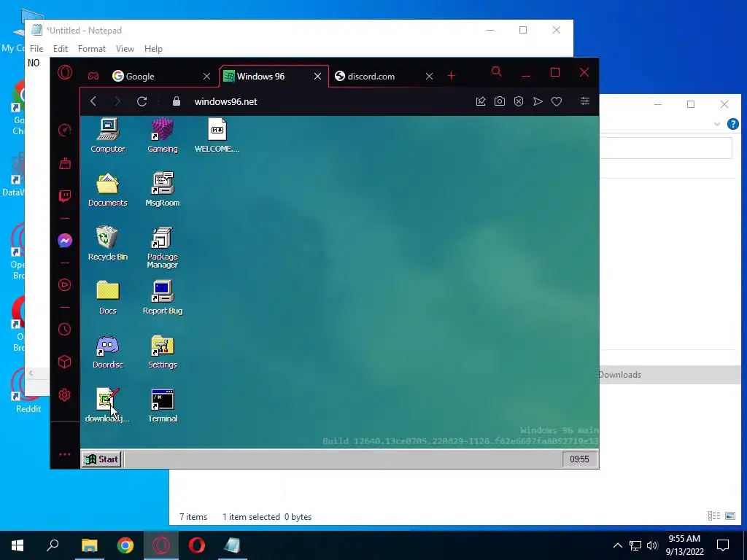Open the WELCOME markdown file icon
The image size is (747, 560).
point(217,135)
